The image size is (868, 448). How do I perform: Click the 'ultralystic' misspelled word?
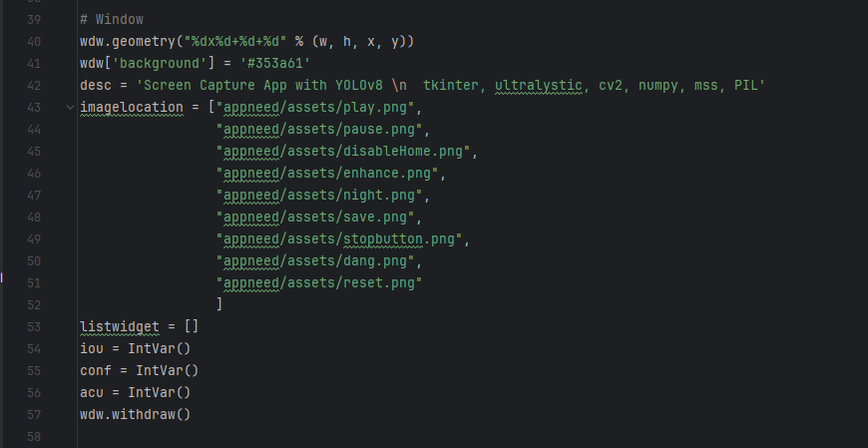point(538,85)
